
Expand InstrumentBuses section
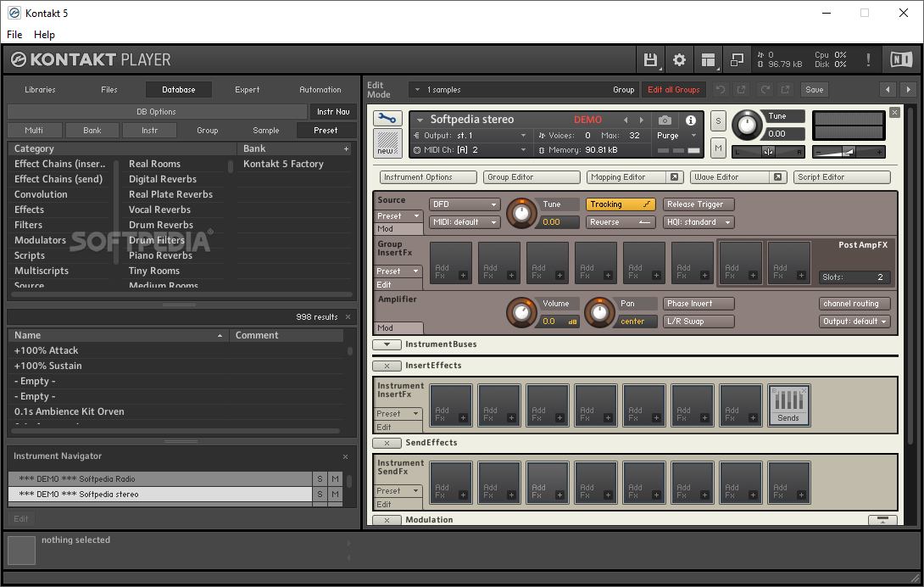coord(387,344)
